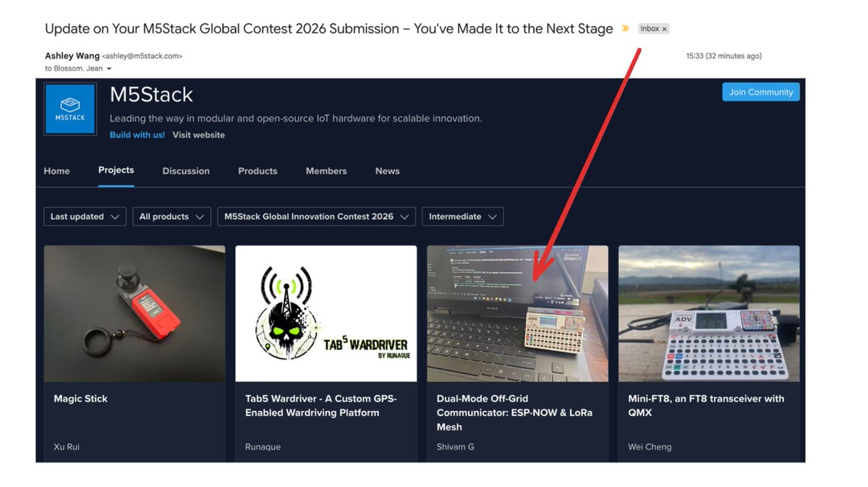Remove the Inbox label with its x
The height and width of the screenshot is (487, 868).
tap(665, 29)
